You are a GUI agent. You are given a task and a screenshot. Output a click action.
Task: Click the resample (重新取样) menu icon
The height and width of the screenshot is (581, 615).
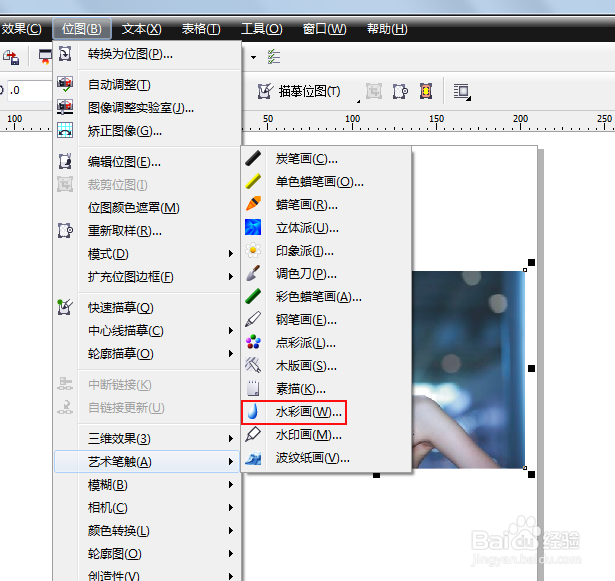coord(65,230)
